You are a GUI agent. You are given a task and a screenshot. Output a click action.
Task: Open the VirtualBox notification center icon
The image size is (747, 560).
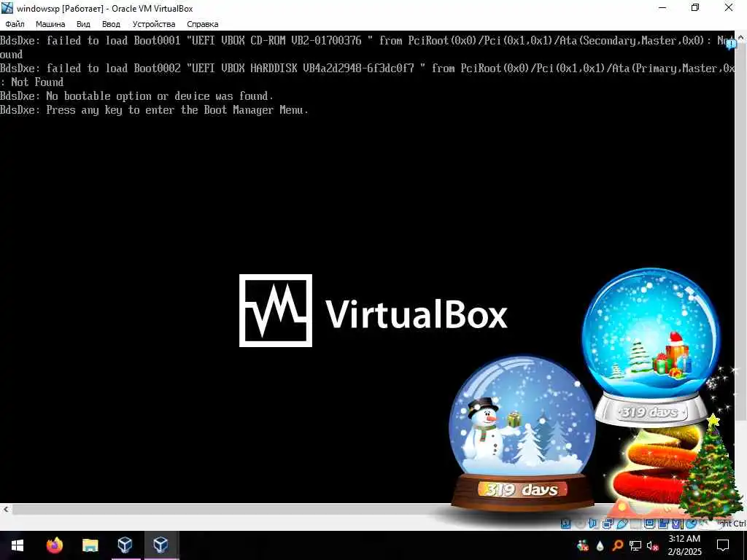coord(731,44)
